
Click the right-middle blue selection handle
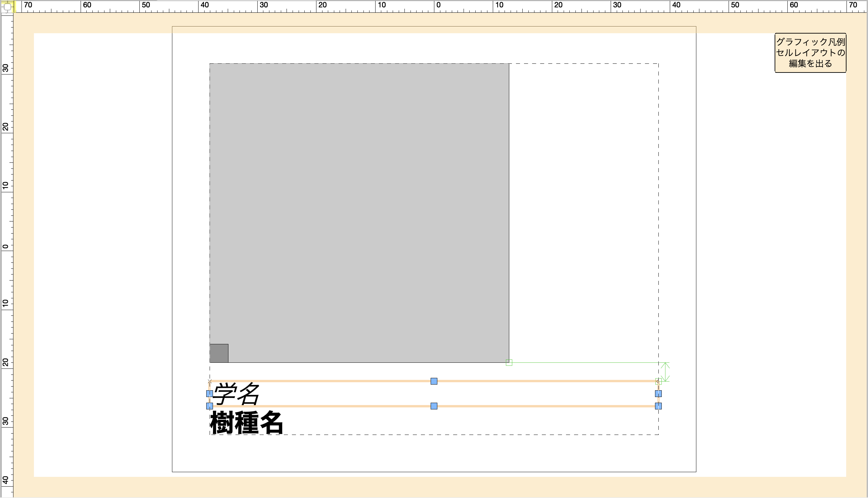coord(658,394)
